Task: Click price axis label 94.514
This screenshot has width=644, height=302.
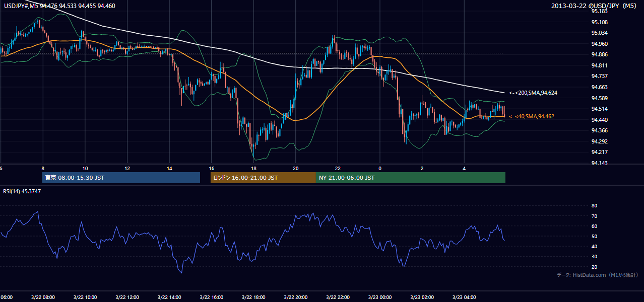Action: coord(600,109)
